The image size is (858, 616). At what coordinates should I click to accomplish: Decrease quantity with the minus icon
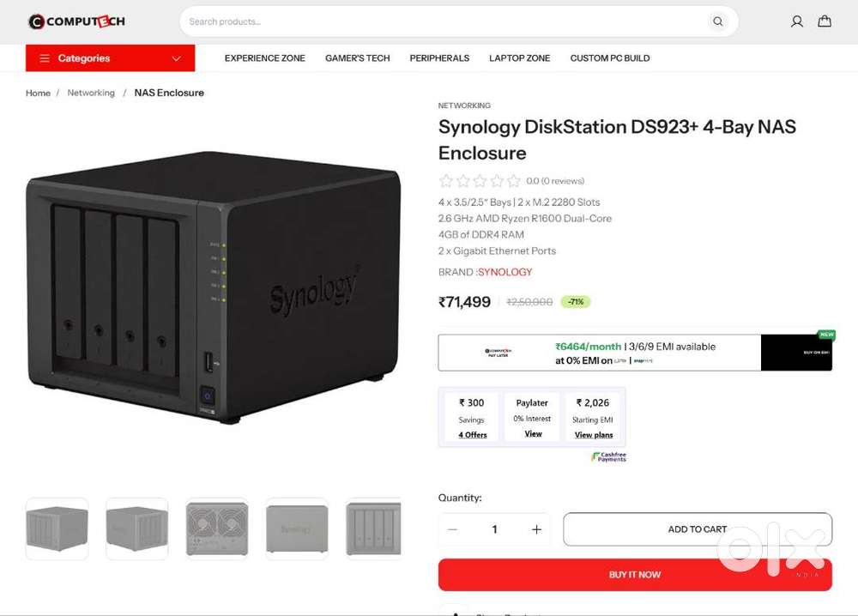coord(452,529)
